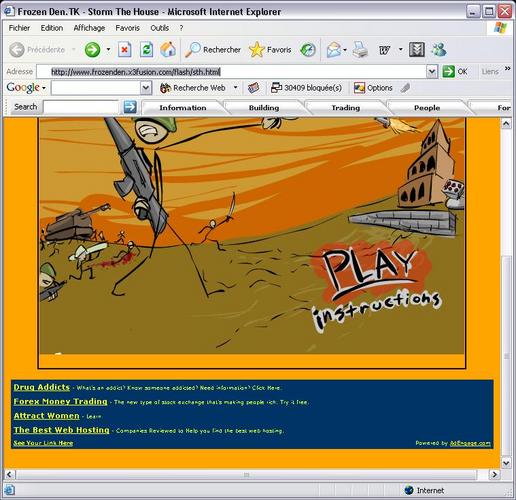Open the Outils menu

pos(159,28)
